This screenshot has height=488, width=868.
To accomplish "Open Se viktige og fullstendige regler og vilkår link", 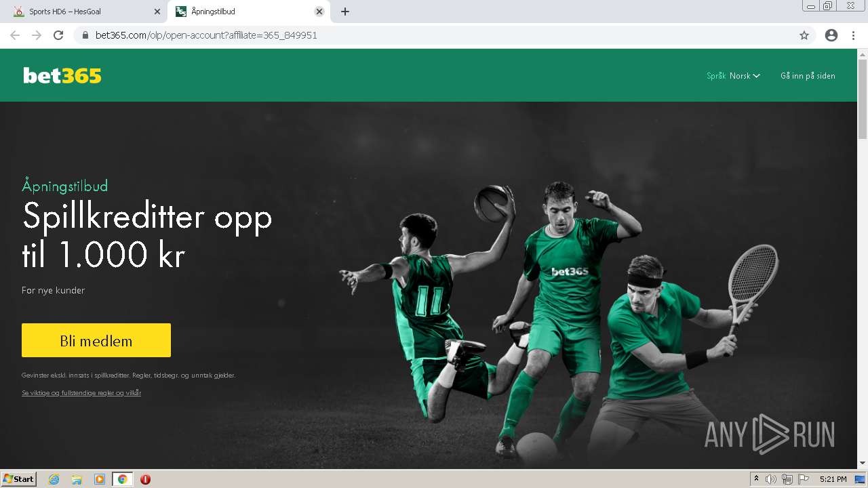I will pos(81,393).
